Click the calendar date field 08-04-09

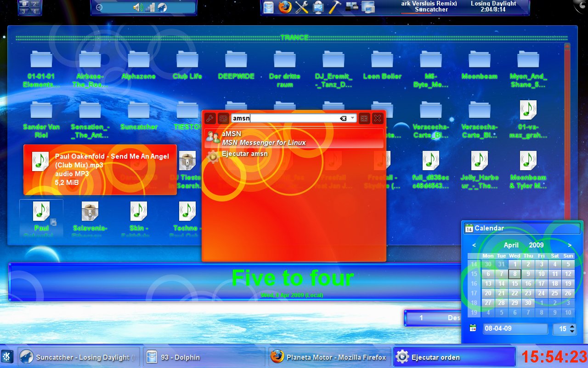pyautogui.click(x=515, y=328)
